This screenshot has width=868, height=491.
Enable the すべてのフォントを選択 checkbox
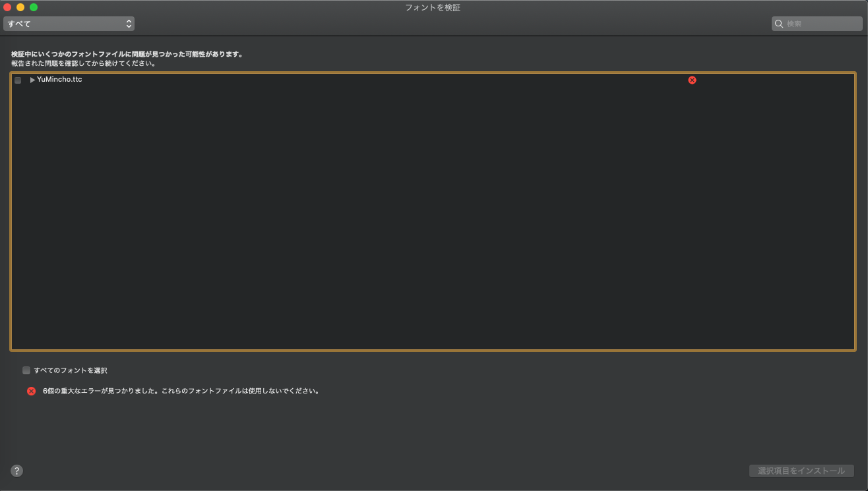[26, 370]
